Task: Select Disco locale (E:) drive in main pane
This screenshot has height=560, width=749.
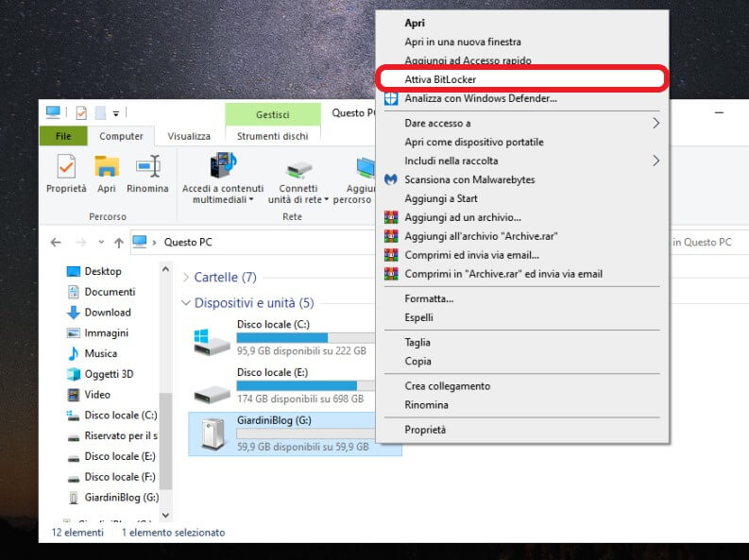Action: pyautogui.click(x=283, y=385)
